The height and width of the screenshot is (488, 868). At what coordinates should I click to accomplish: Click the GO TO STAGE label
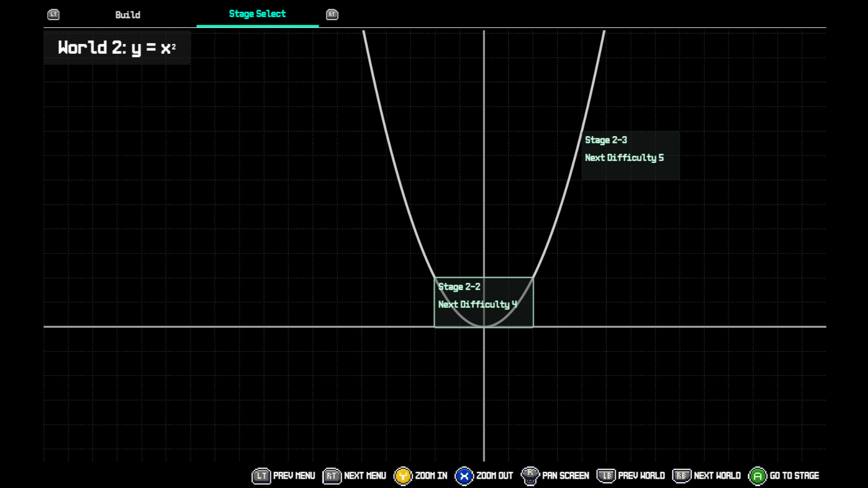(794, 476)
